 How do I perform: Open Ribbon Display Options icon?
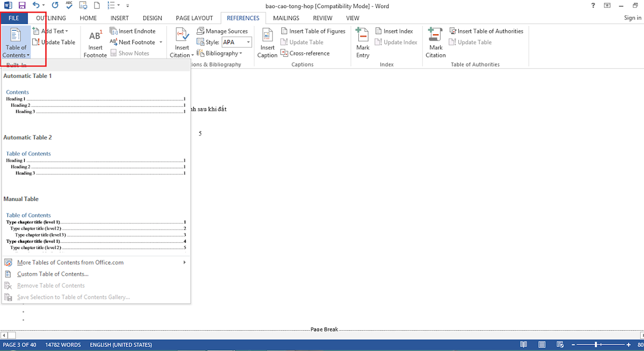[x=607, y=6]
